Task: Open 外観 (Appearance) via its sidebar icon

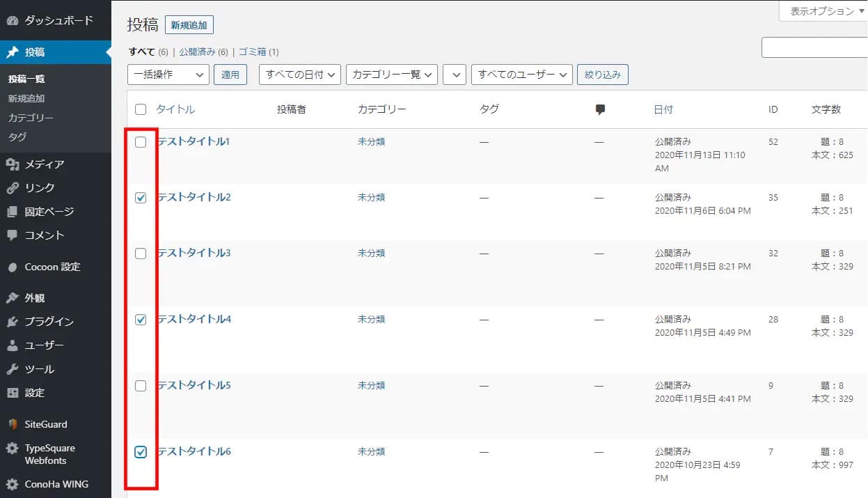Action: pos(13,297)
